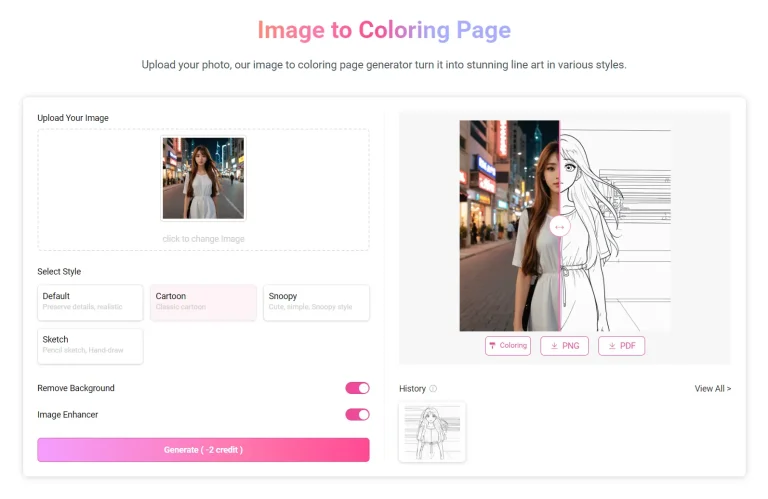Open View All history link

[x=712, y=389]
